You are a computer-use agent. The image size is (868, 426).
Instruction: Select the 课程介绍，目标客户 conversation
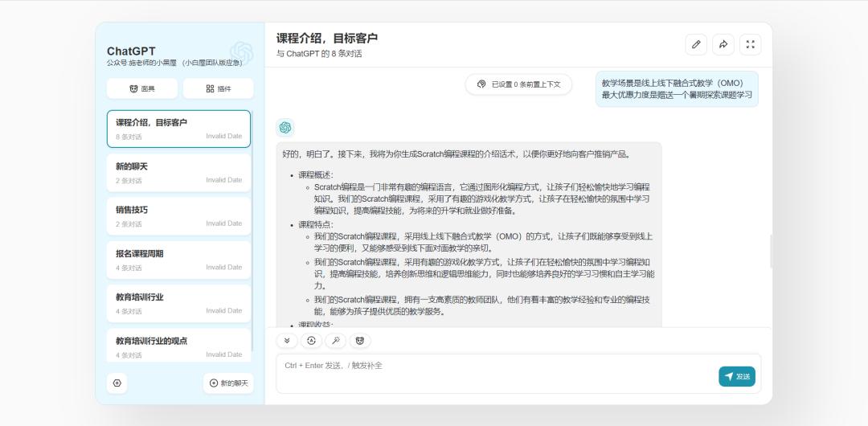click(x=178, y=129)
